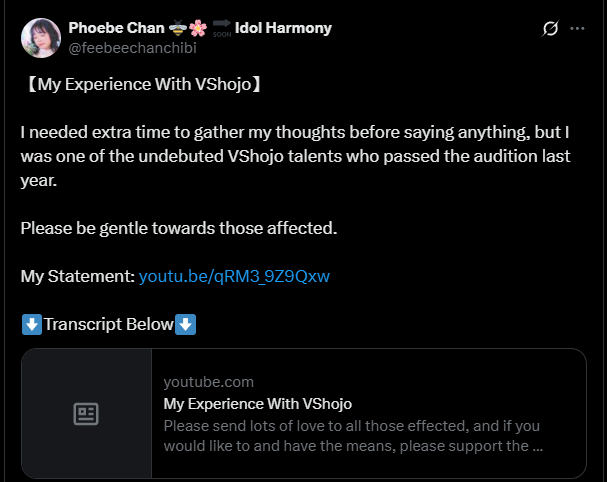The width and height of the screenshot is (607, 482).
Task: Click the down-arrow emoji before Transcript Below
Action: coord(32,324)
